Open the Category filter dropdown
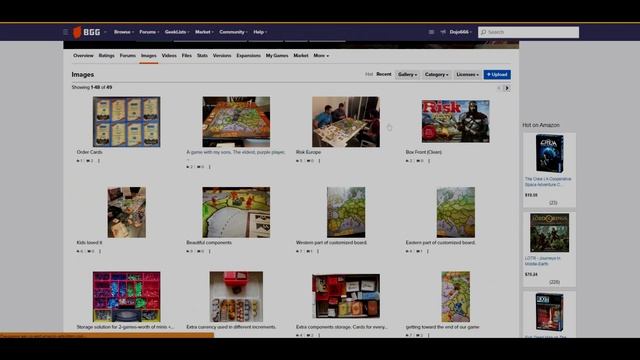This screenshot has height=360, width=640. tap(436, 75)
